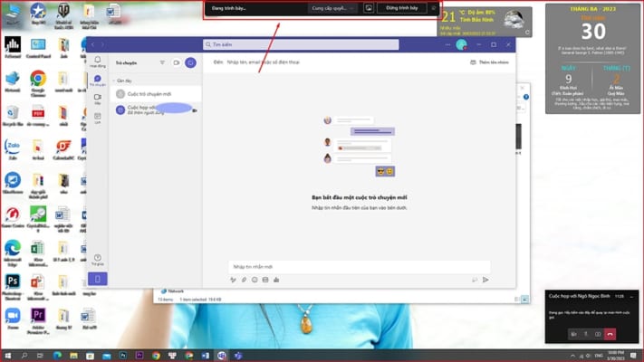Click the Tìm kiếm search box

tap(301, 44)
